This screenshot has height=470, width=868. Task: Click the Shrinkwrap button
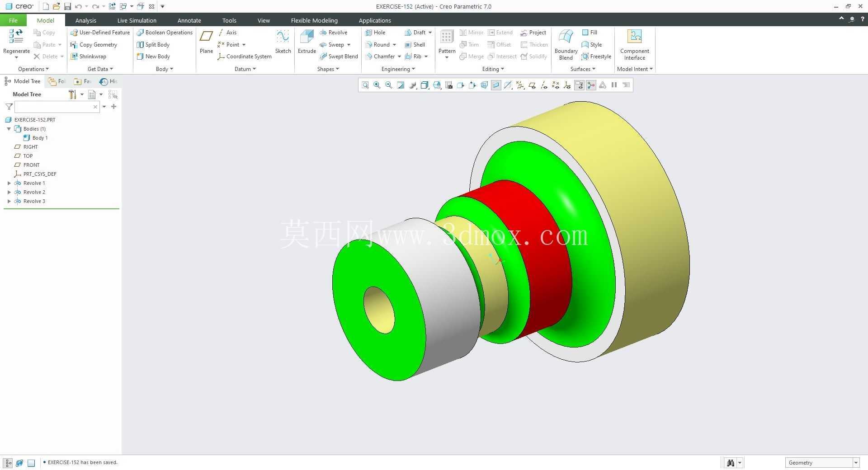88,56
